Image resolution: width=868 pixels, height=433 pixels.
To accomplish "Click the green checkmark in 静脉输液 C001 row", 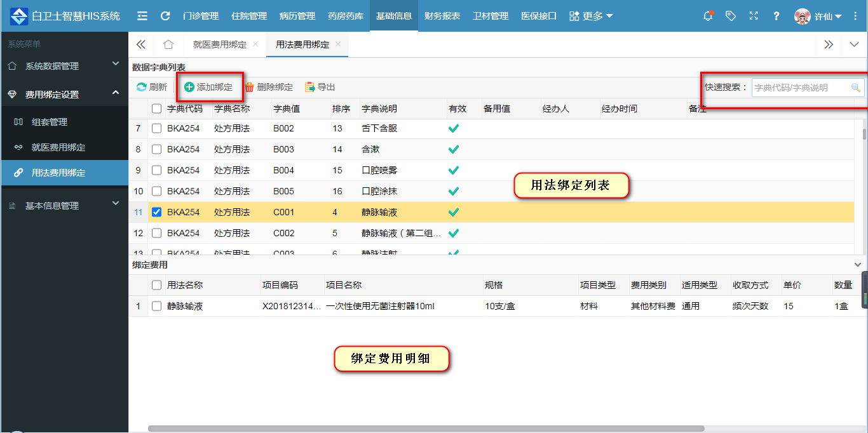I will click(454, 212).
